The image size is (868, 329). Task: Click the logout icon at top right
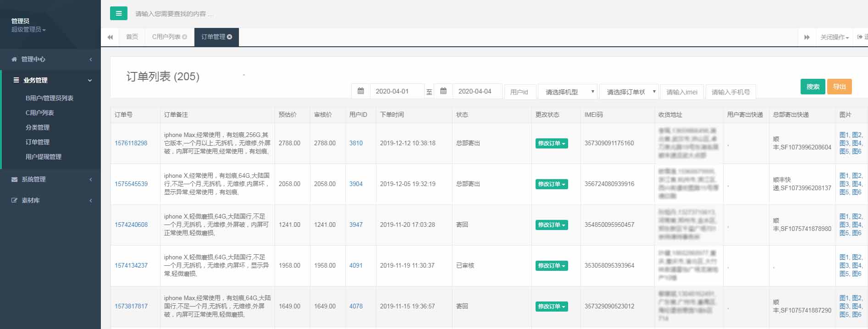tap(860, 37)
